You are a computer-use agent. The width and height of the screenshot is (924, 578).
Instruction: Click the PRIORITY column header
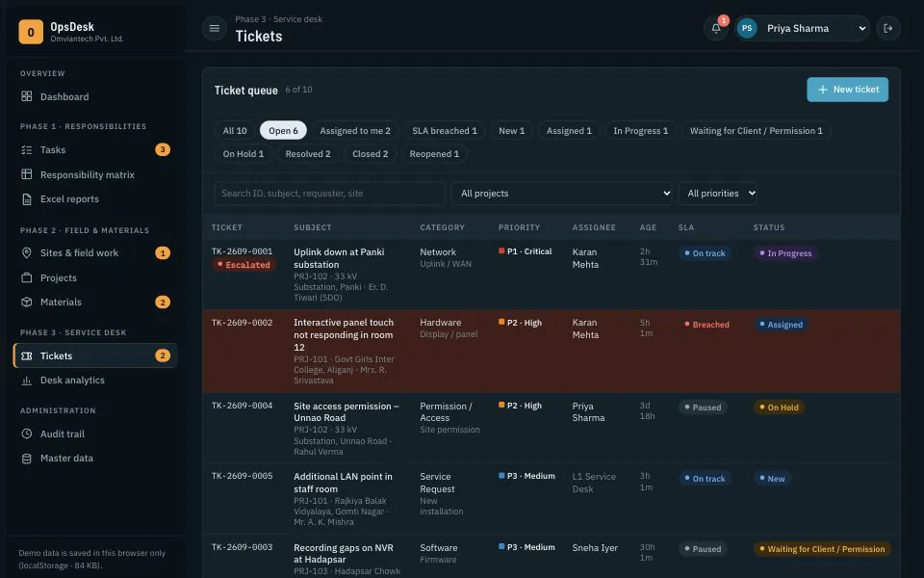[x=519, y=227]
